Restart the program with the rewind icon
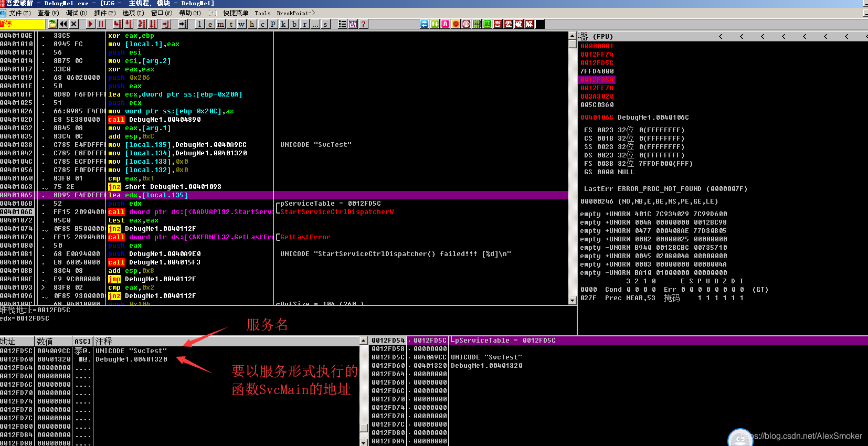 63,24
